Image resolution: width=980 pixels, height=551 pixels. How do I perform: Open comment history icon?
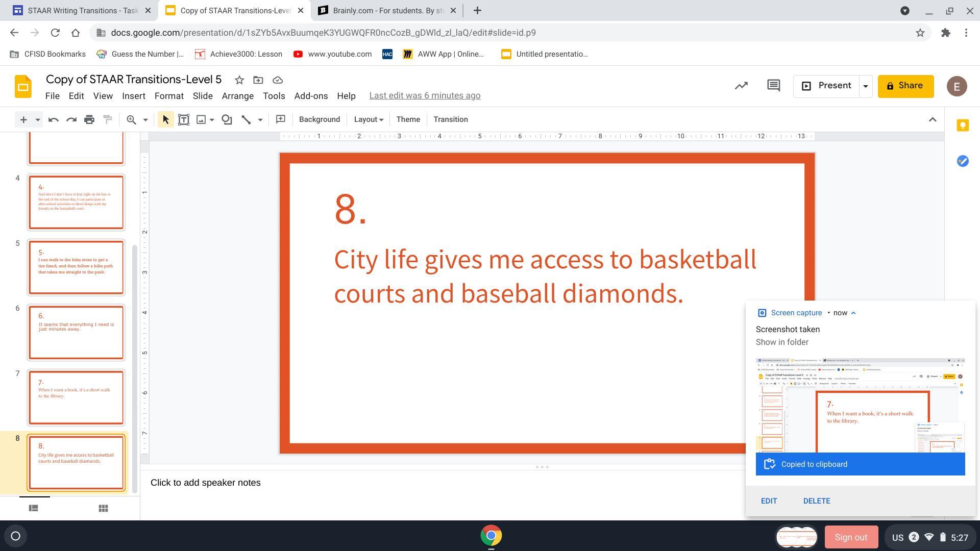pos(773,86)
